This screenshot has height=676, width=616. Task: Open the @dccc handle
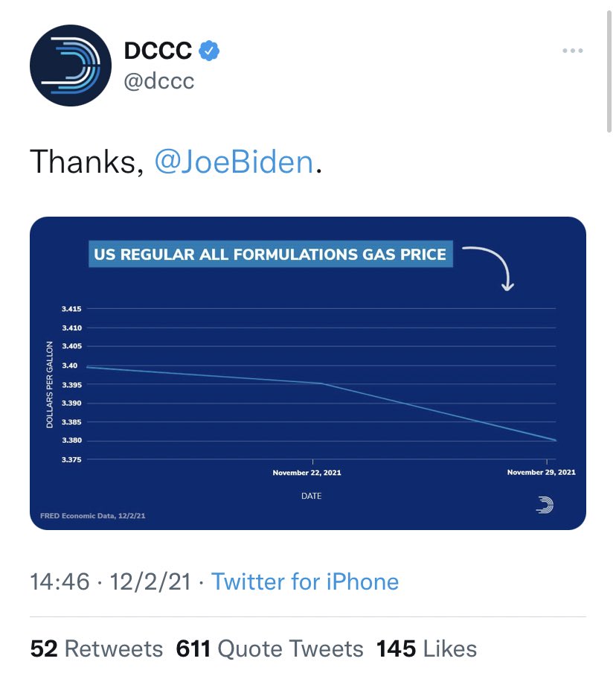click(x=159, y=81)
